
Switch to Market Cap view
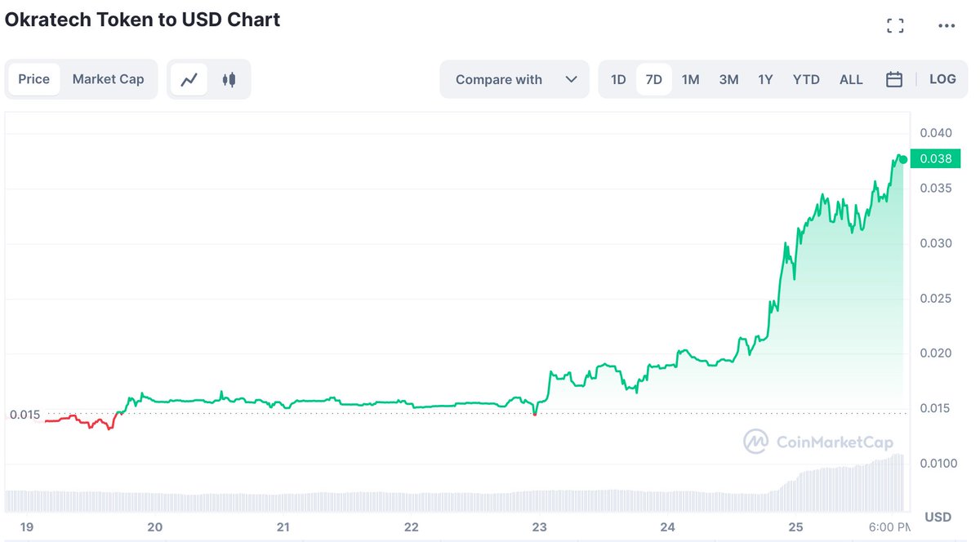pyautogui.click(x=108, y=78)
